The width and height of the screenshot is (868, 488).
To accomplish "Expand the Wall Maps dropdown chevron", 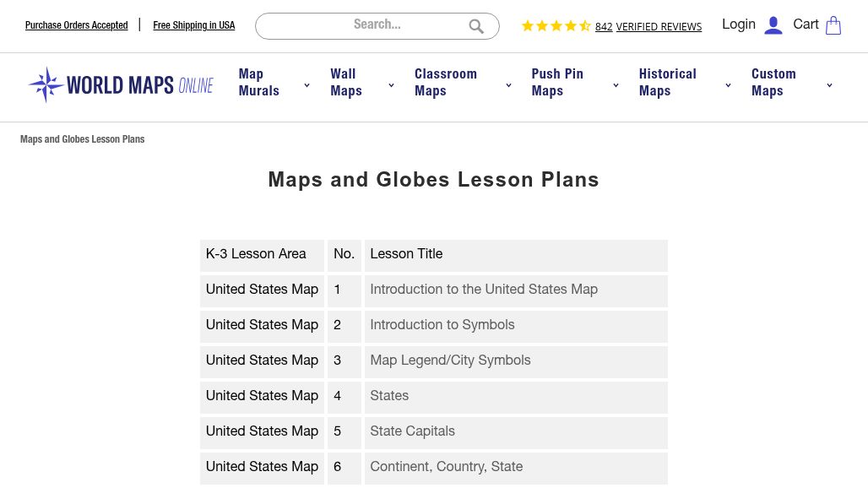I will pos(391,85).
